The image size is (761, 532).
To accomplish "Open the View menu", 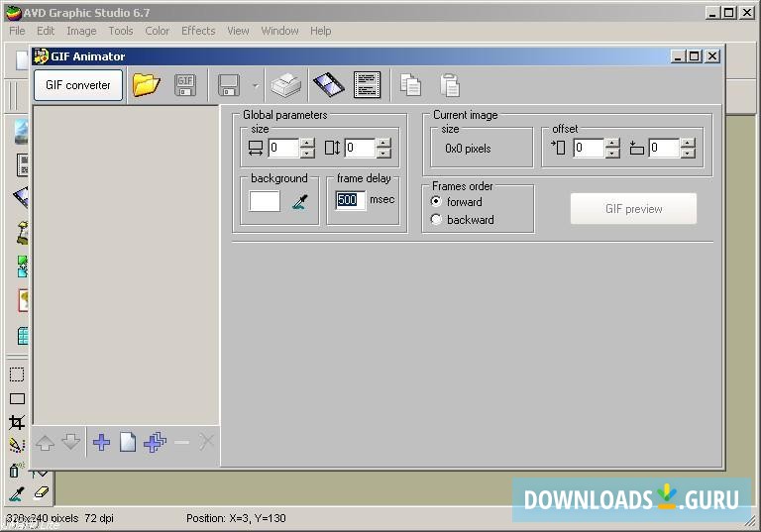I will click(238, 31).
